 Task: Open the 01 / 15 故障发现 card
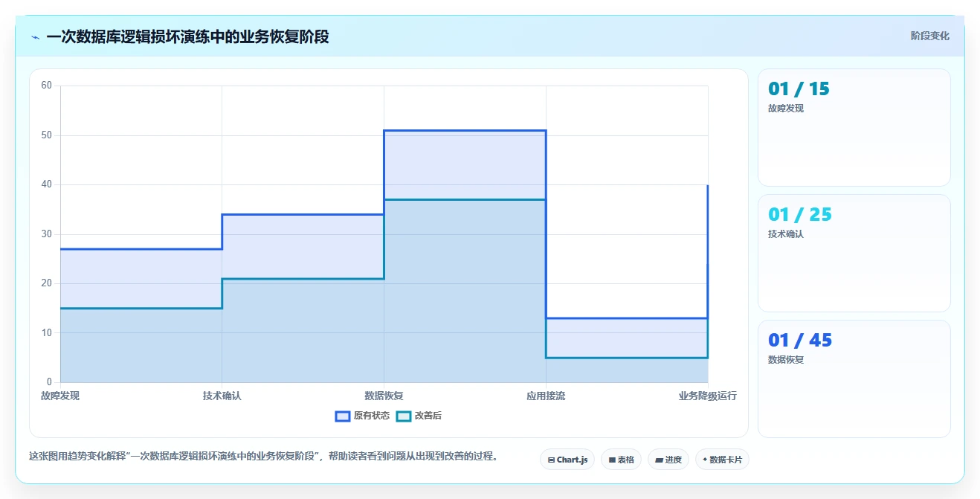[854, 127]
